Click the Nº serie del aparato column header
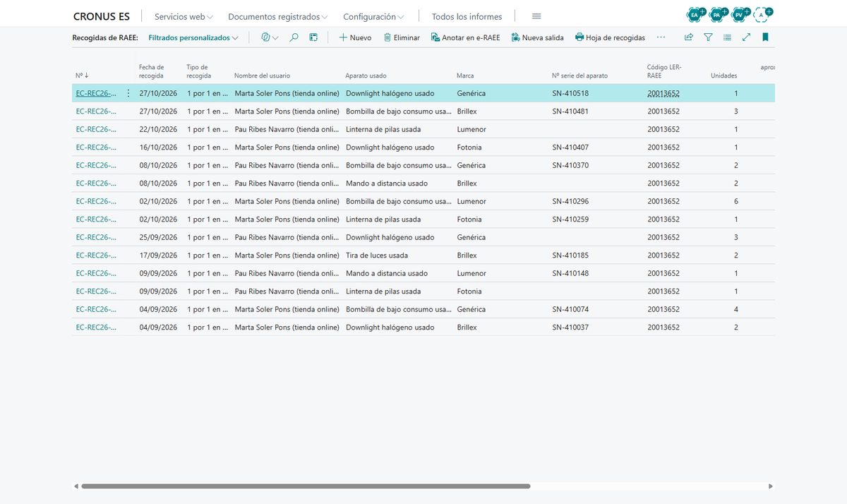Viewport: 847px width, 504px height. tap(579, 76)
